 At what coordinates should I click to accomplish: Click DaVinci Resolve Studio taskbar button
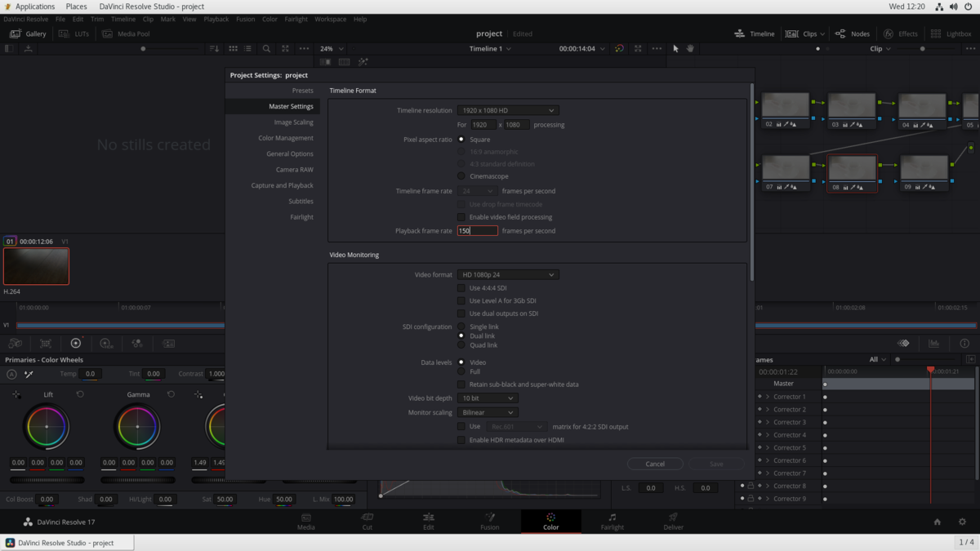coord(67,543)
